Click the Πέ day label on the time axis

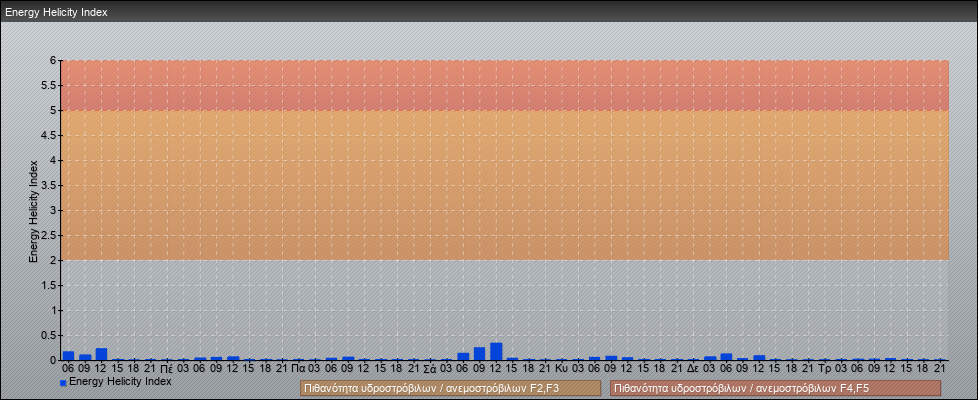[x=167, y=369]
